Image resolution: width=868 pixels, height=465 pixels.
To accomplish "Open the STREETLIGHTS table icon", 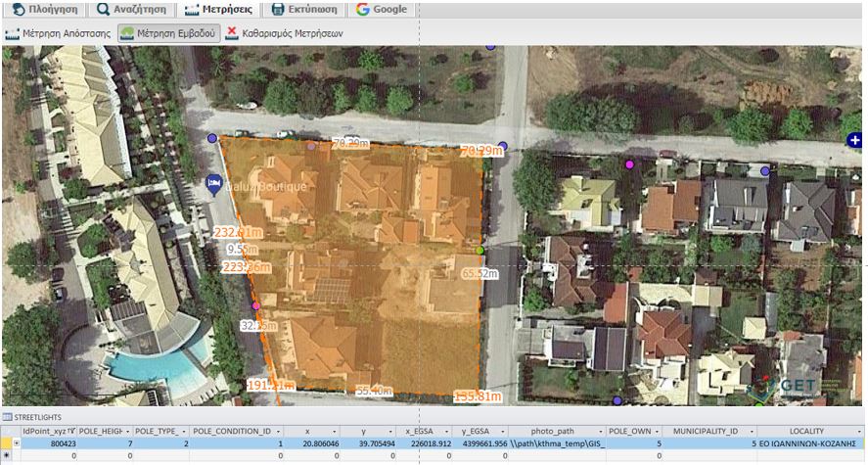I will pyautogui.click(x=7, y=417).
